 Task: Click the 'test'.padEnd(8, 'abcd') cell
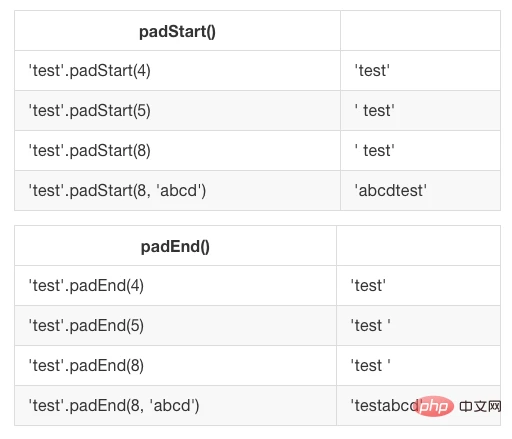175,406
